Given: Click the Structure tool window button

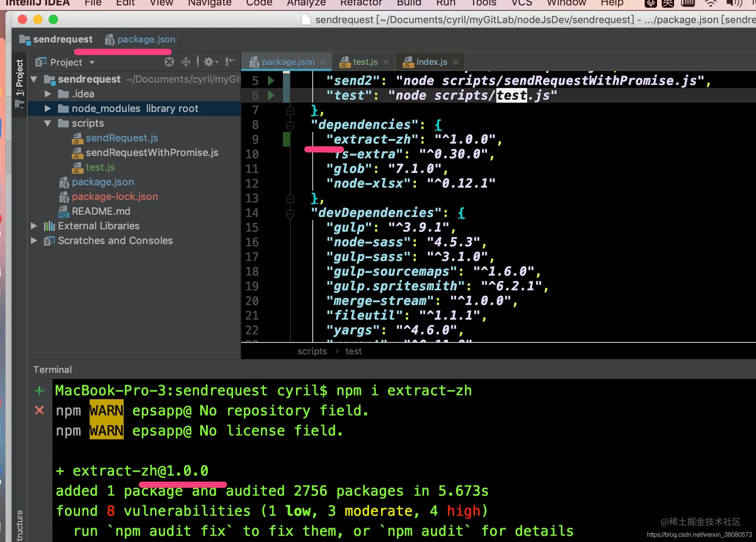Looking at the screenshot, I should pyautogui.click(x=19, y=526).
